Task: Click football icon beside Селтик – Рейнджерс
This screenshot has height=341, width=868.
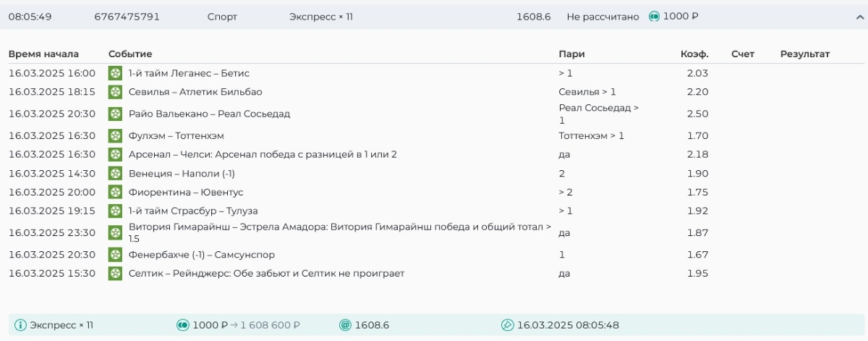Action: (x=115, y=274)
